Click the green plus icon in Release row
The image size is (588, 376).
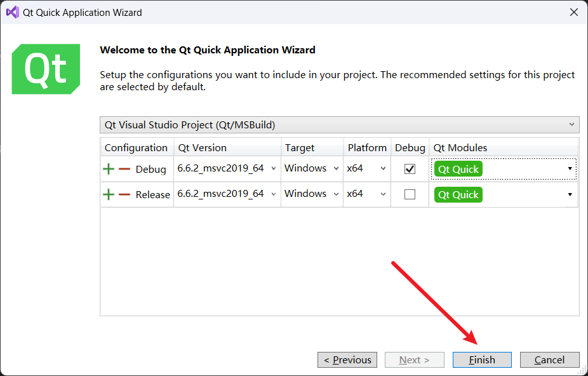(109, 194)
